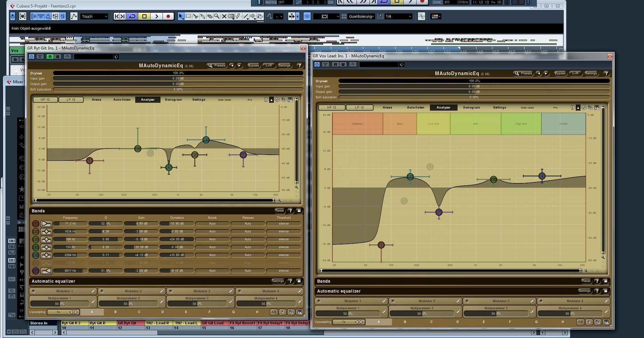Screen dimensions: 644x338
Task: Open the color palette selector in toolbar
Action: point(436,16)
